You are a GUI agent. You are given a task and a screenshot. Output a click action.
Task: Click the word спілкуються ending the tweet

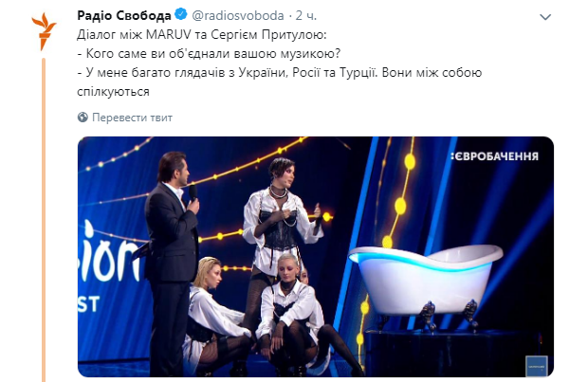(113, 92)
